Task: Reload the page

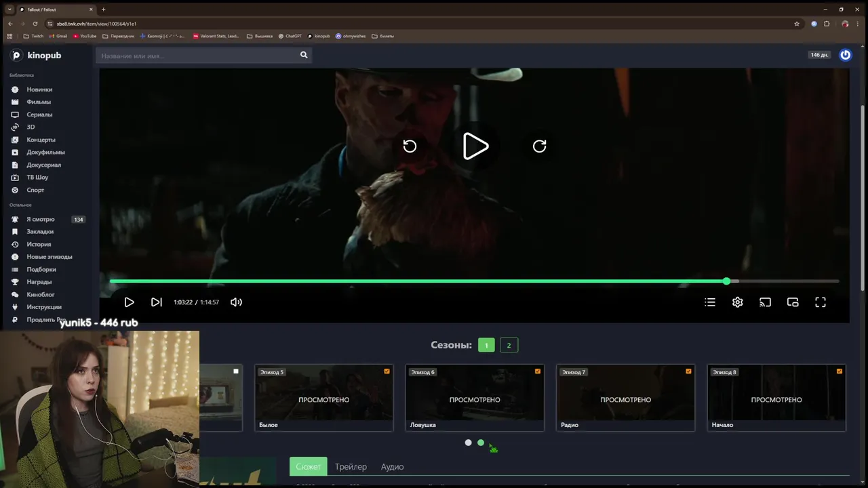Action: (x=35, y=23)
